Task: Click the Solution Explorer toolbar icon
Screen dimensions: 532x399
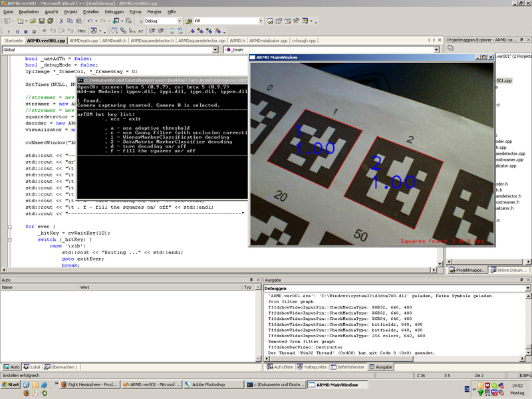Action: pos(270,21)
